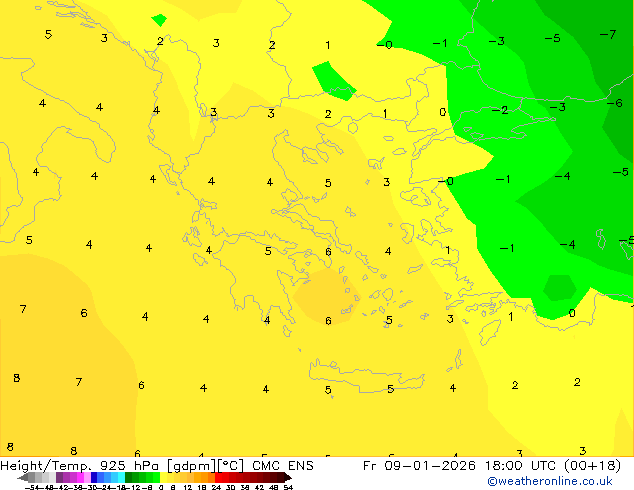Click the legend's left arrow end cap
Image resolution: width=634 pixels, height=490 pixels.
[23, 478]
